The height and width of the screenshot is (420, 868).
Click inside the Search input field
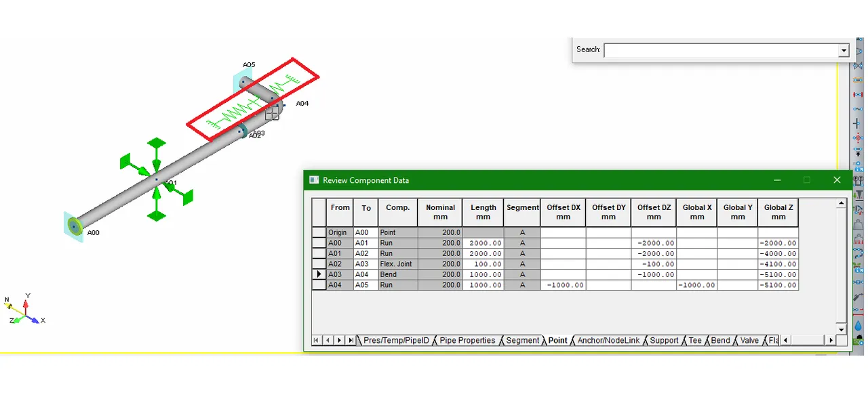pyautogui.click(x=722, y=51)
